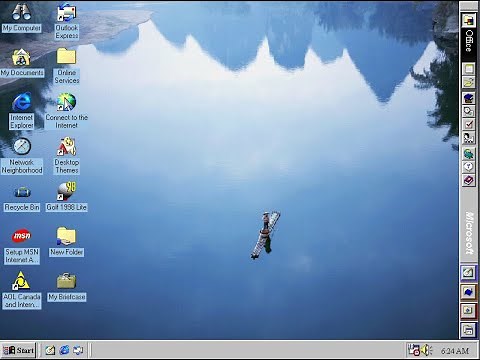This screenshot has height=360, width=480.
Task: Select the Desktop Themes shortcut
Action: [67, 156]
